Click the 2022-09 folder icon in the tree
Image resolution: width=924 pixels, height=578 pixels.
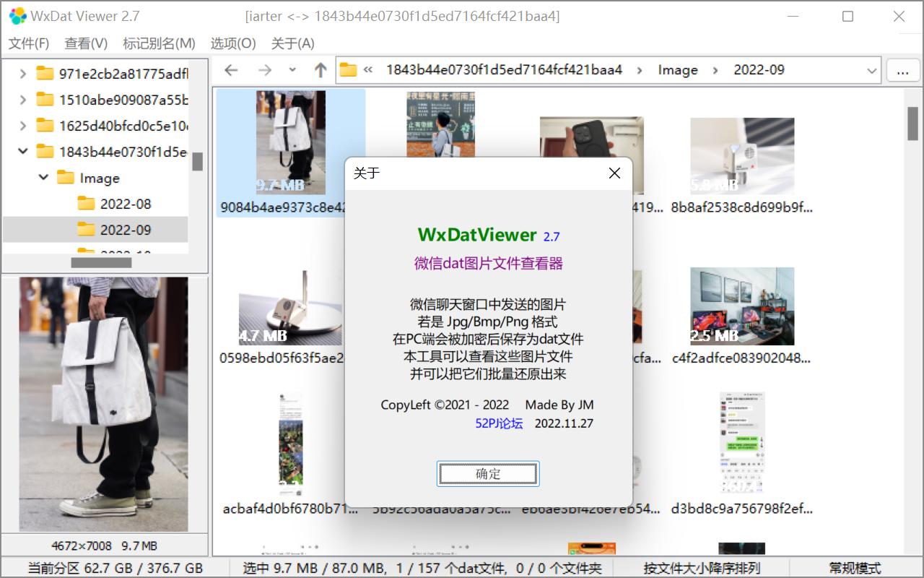click(87, 230)
